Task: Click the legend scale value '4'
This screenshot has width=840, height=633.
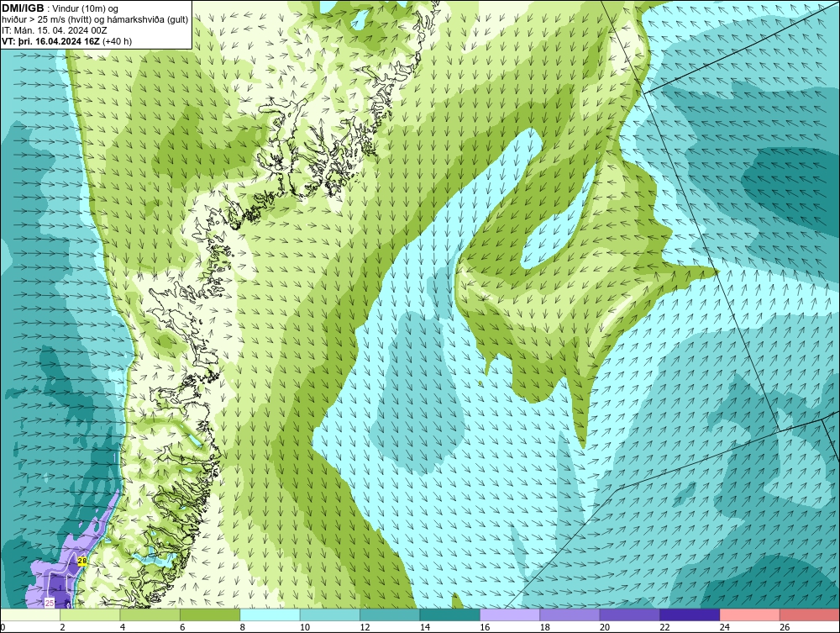Action: (123, 627)
